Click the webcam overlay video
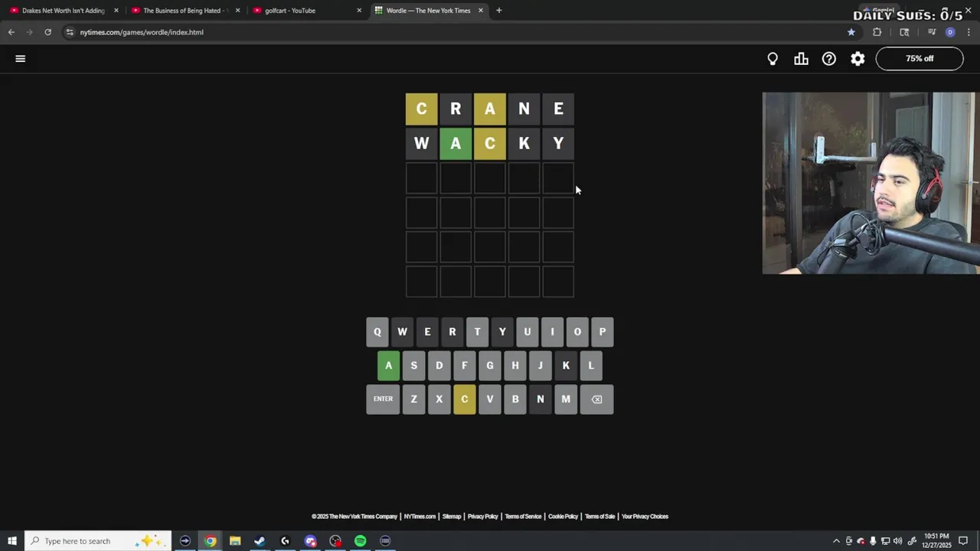This screenshot has width=980, height=551. (871, 183)
